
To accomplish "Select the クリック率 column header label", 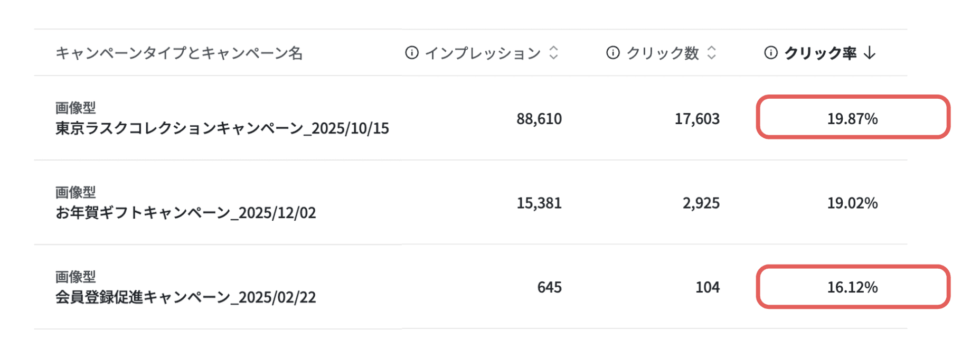I will point(820,53).
